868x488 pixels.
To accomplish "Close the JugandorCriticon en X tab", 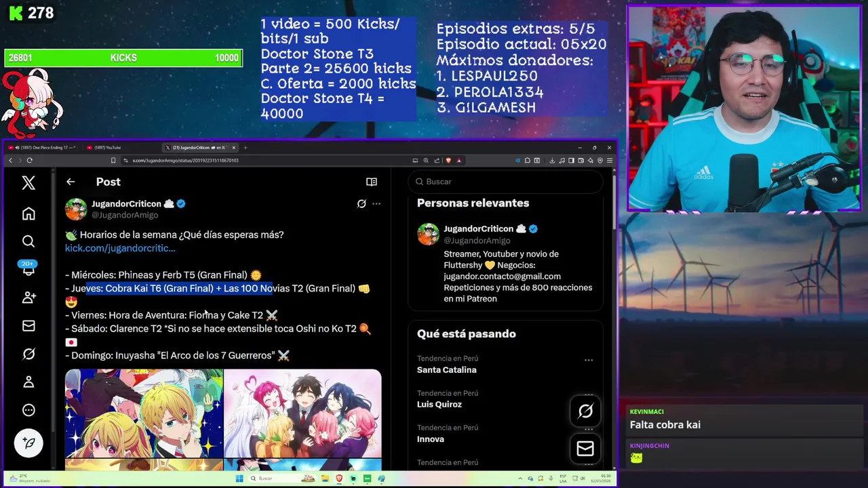I will (234, 147).
